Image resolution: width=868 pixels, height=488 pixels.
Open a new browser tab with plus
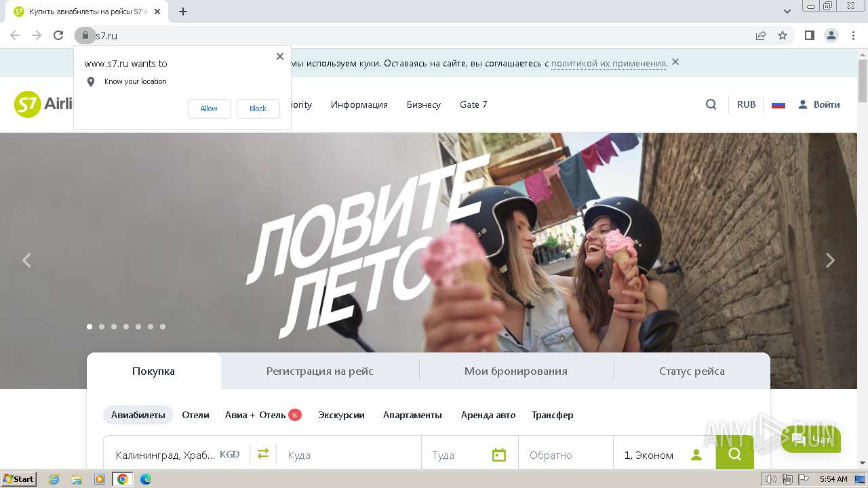click(183, 12)
